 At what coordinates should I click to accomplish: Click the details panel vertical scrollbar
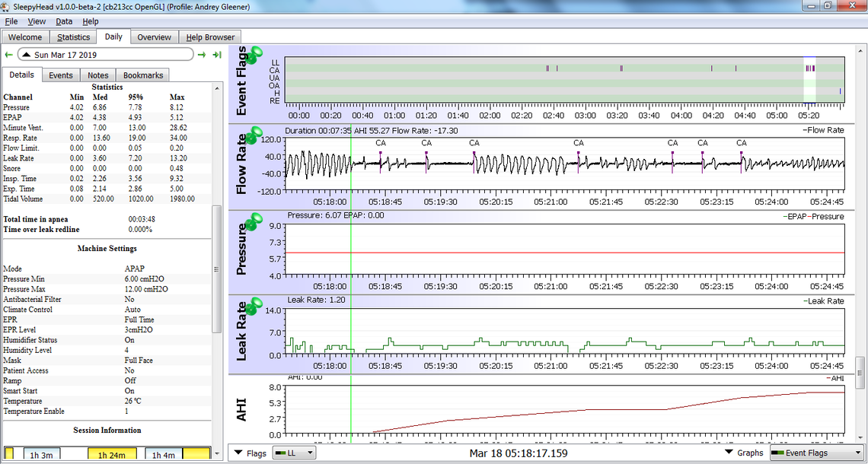pos(216,269)
